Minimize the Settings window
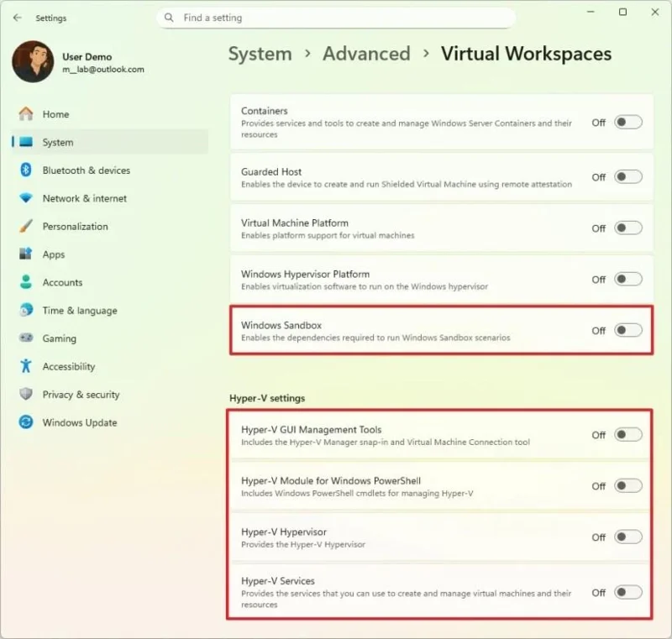672x639 pixels. click(591, 12)
